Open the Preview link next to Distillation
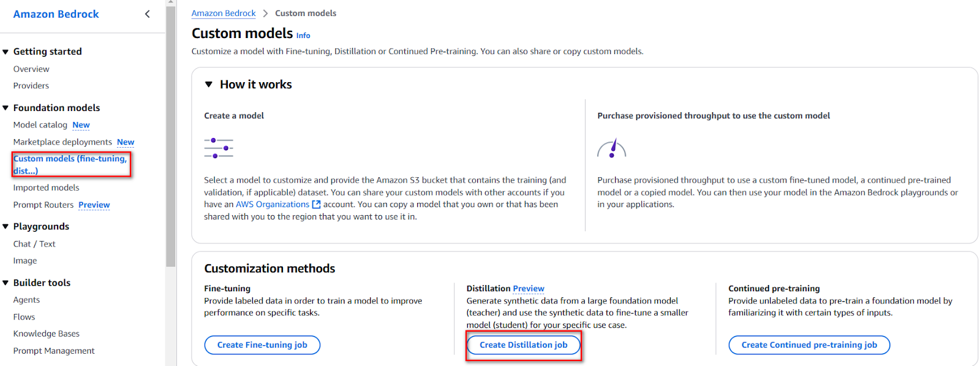The width and height of the screenshot is (980, 366). click(529, 289)
